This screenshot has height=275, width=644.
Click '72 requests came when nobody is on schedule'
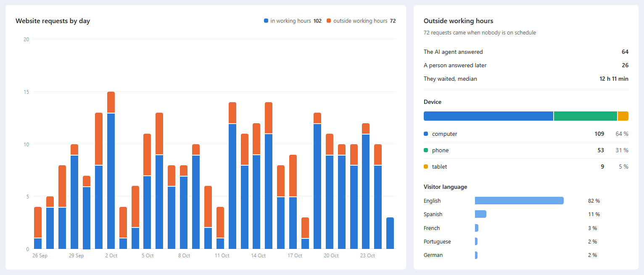[x=480, y=32]
